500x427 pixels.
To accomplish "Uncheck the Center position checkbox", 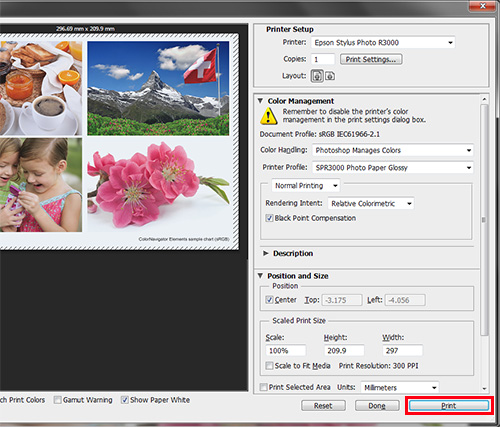I will pyautogui.click(x=269, y=300).
